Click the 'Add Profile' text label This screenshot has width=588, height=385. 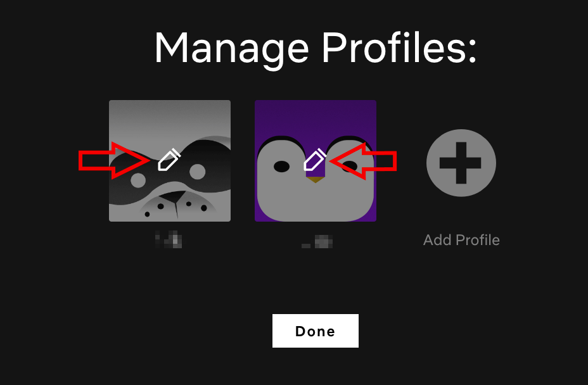point(461,240)
